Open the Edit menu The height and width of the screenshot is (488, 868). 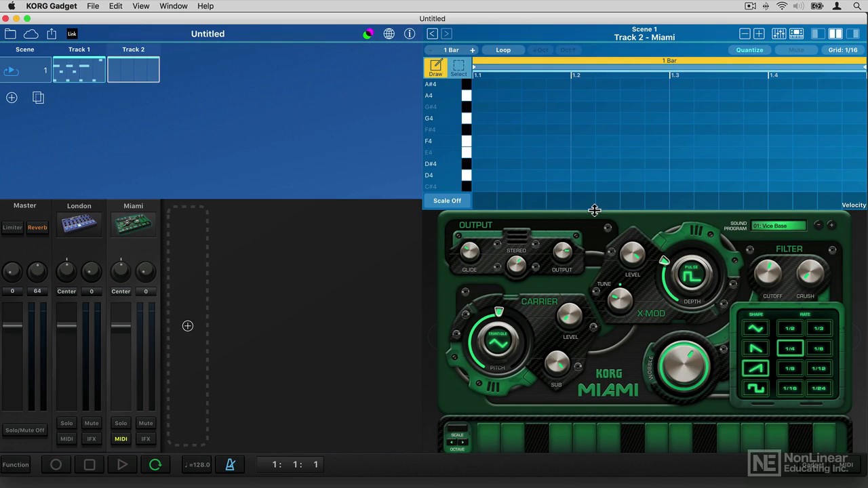click(x=116, y=6)
